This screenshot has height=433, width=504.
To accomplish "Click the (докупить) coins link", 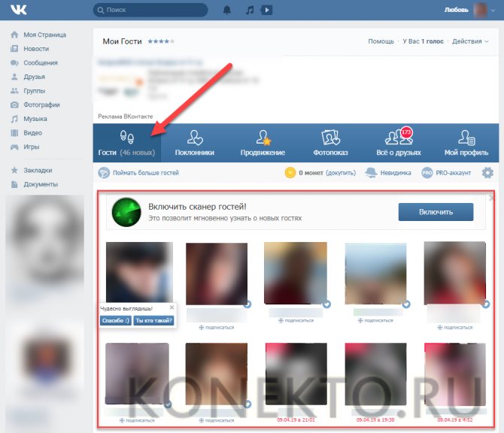I will coord(341,173).
